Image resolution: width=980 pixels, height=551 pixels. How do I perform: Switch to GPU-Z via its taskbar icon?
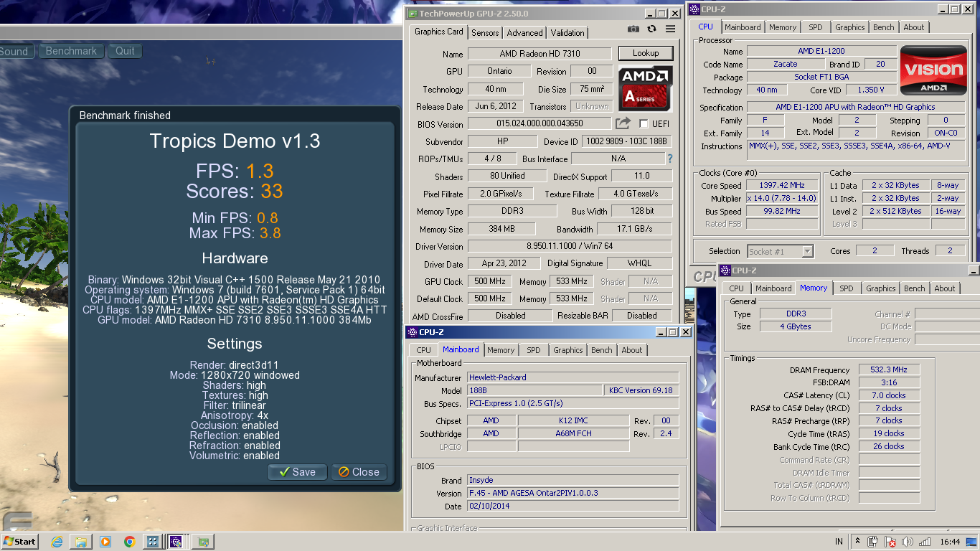(x=203, y=542)
